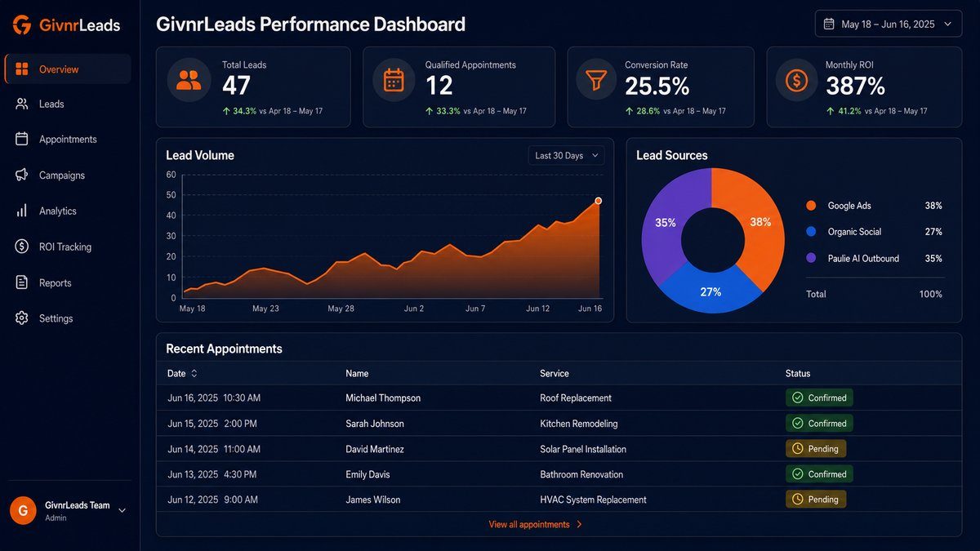Click the Pending badge for David Martinez
980x551 pixels.
(x=816, y=448)
